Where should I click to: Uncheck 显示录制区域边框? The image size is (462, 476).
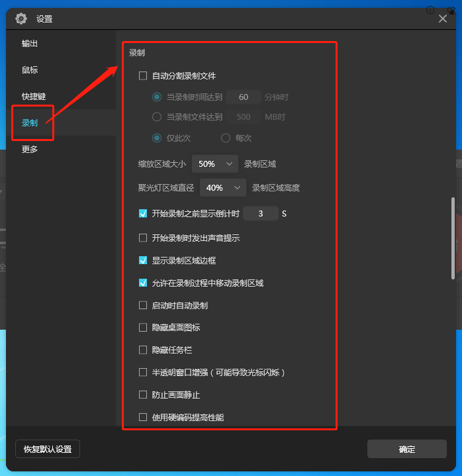pyautogui.click(x=143, y=260)
